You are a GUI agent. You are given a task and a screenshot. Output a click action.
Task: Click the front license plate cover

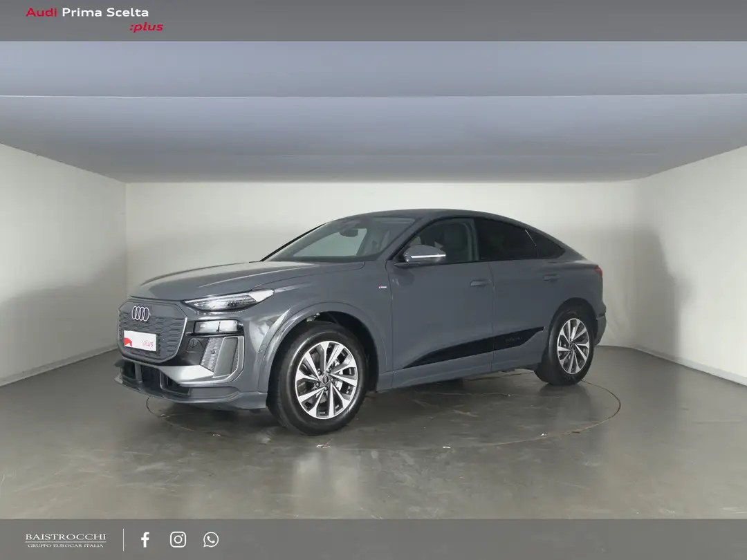coord(140,340)
